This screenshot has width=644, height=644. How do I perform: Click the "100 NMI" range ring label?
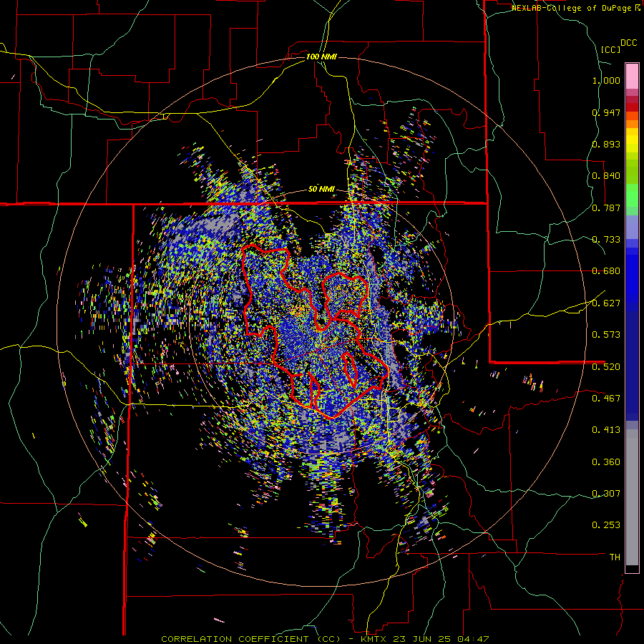(321, 57)
